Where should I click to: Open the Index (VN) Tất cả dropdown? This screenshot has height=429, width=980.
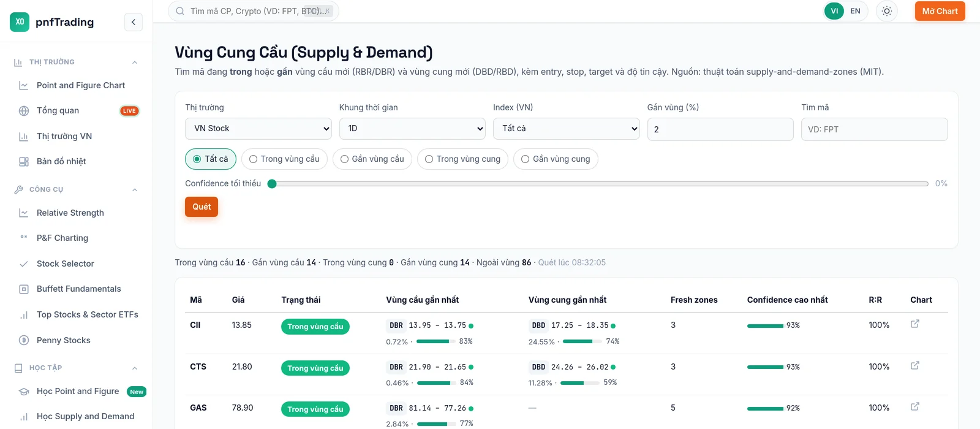point(567,129)
